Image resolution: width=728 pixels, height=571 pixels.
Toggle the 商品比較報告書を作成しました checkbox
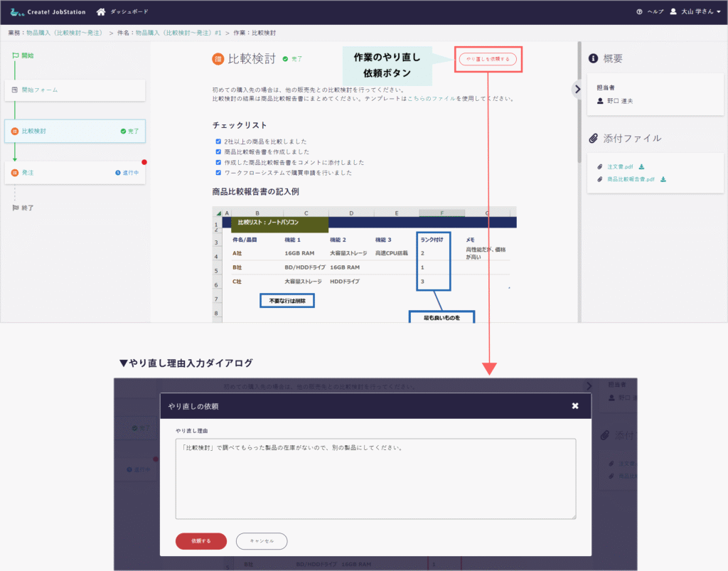click(218, 151)
